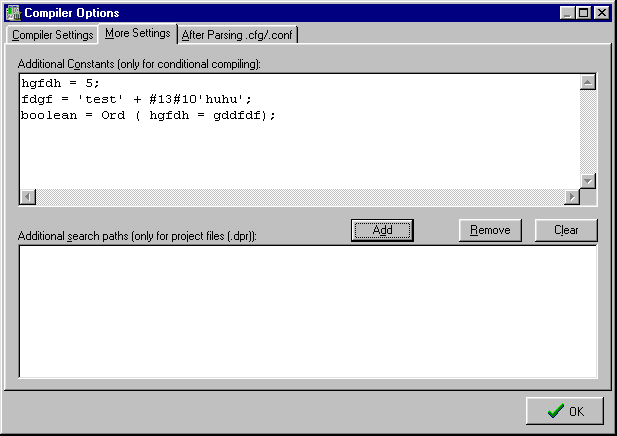Click the Compiler Options title bar icon
Screen dimensions: 617x436
[13, 13]
